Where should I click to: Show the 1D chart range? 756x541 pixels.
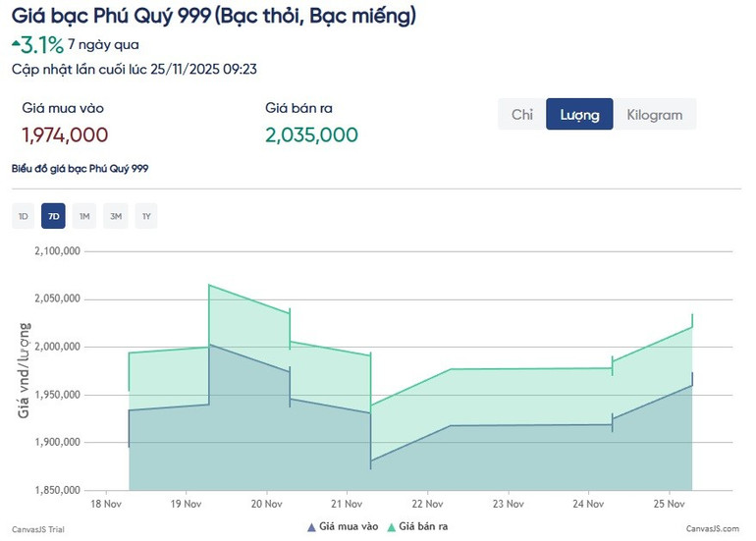[x=23, y=216]
